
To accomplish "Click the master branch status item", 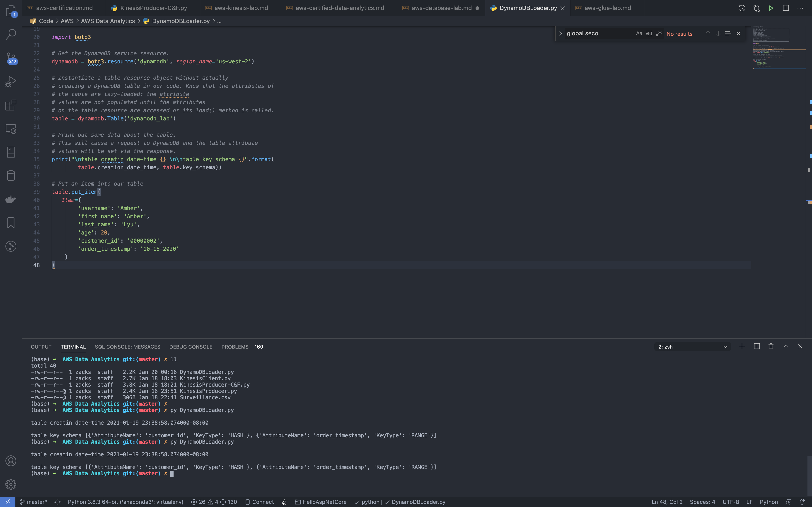I will coord(34,502).
